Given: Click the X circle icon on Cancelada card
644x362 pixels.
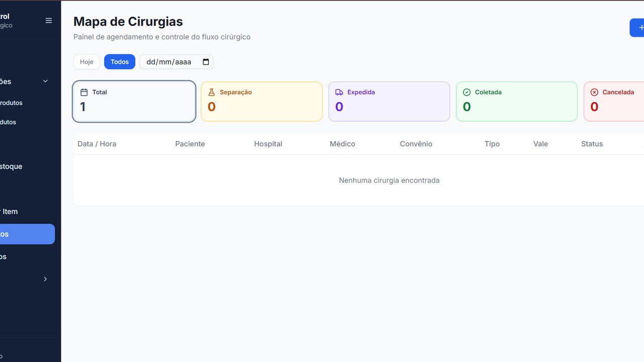Looking at the screenshot, I should click(594, 93).
